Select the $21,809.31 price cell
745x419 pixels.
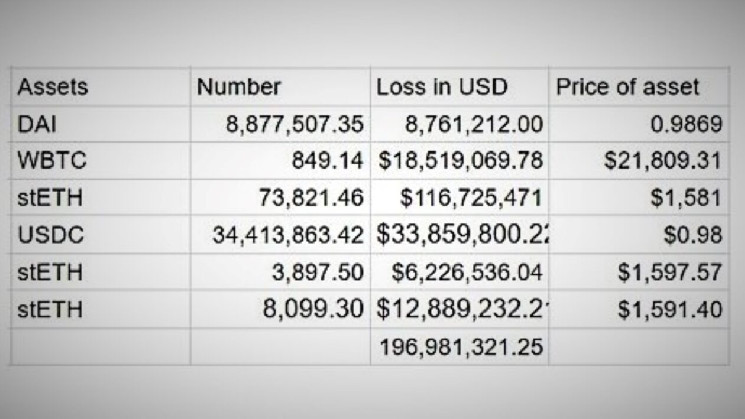[637, 161]
